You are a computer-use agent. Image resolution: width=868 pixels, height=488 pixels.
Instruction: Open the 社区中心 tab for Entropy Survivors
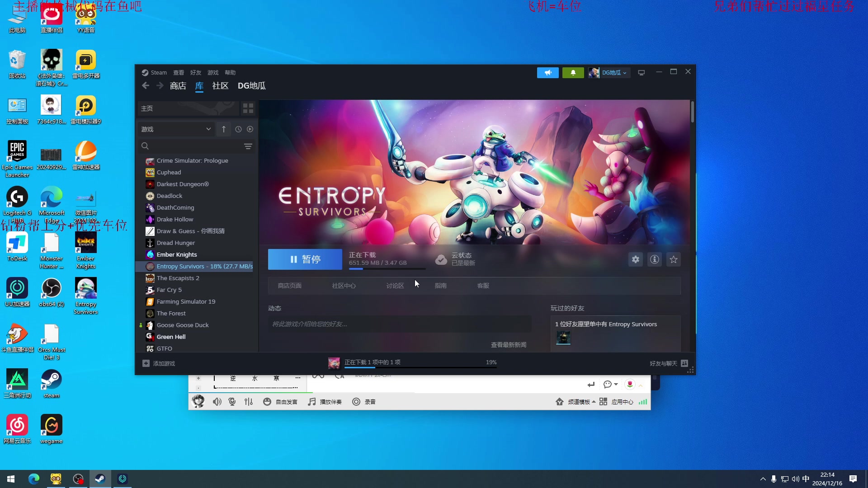click(x=344, y=286)
